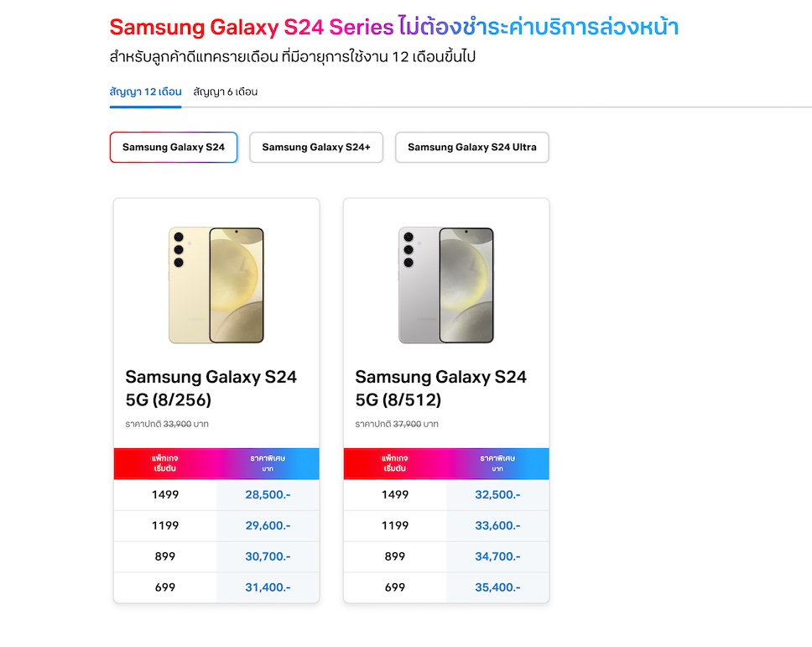812x647 pixels.
Task: Click the 30,700.- special price
Action: pos(268,556)
